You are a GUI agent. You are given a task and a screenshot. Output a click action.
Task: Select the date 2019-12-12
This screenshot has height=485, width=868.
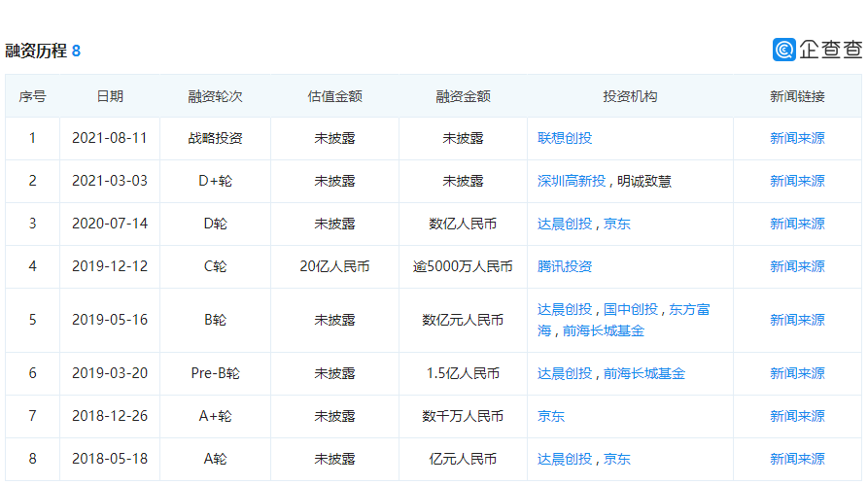[110, 266]
